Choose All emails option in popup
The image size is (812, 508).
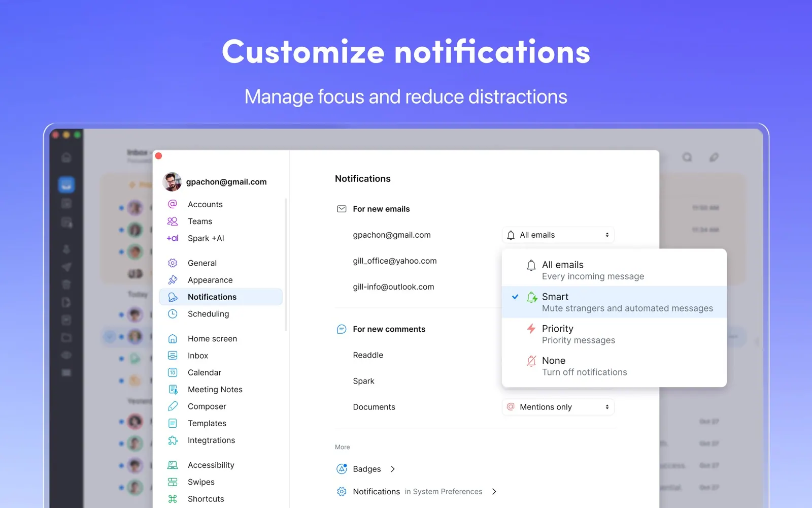click(614, 270)
